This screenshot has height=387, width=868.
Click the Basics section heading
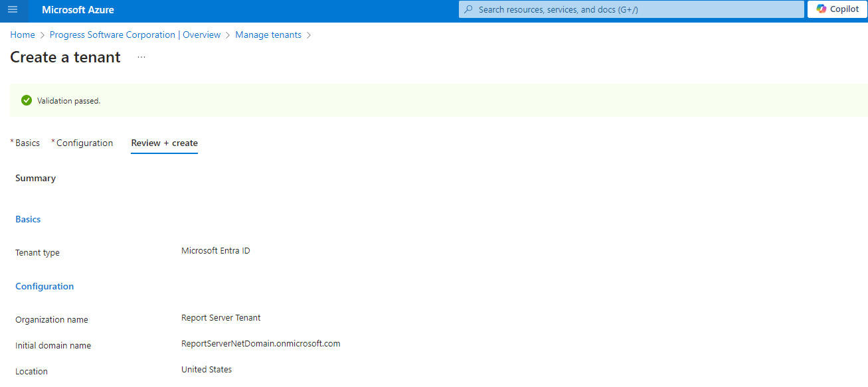click(28, 219)
